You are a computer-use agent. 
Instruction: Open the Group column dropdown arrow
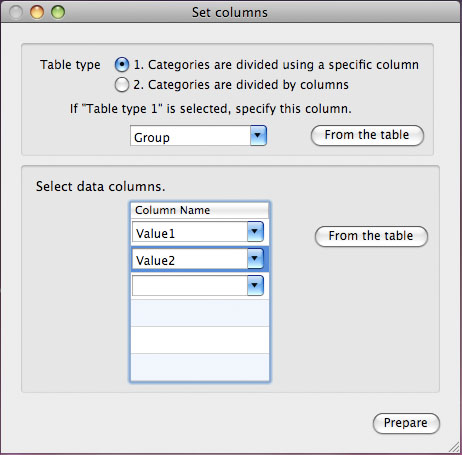click(x=258, y=135)
